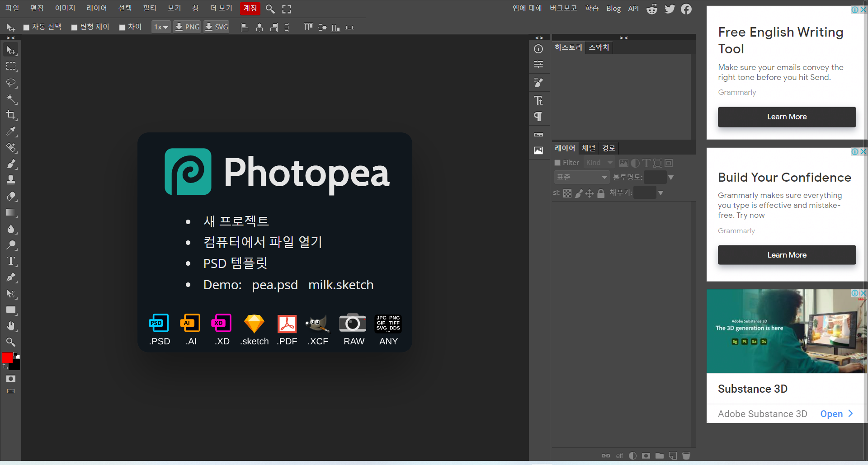Click the 계정 account button

point(250,8)
